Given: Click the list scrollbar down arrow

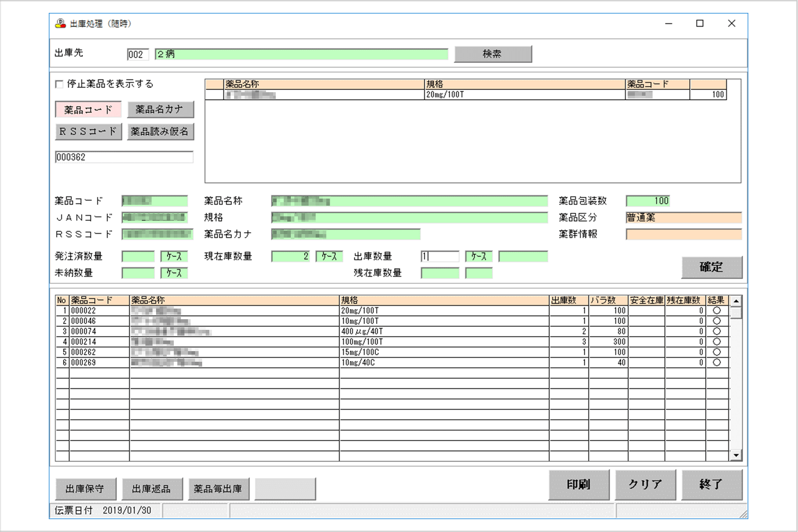Looking at the screenshot, I should tap(736, 455).
